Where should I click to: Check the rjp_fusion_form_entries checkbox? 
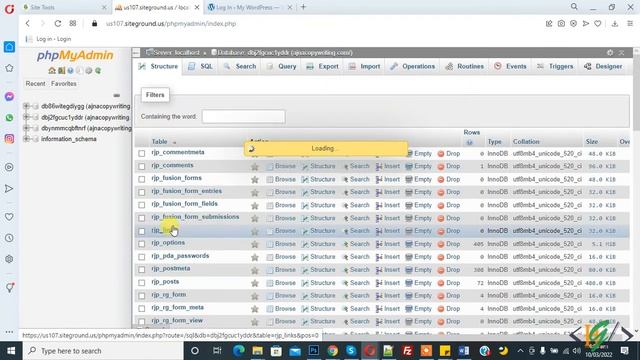142,192
